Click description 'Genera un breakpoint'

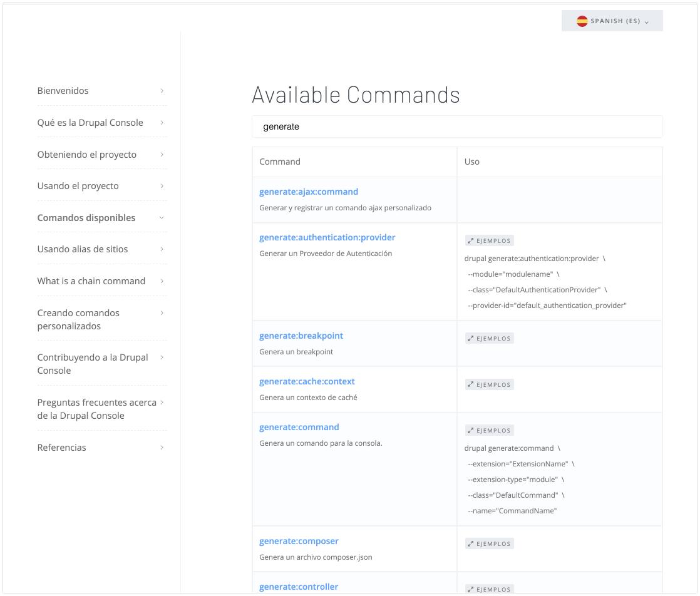coord(296,351)
